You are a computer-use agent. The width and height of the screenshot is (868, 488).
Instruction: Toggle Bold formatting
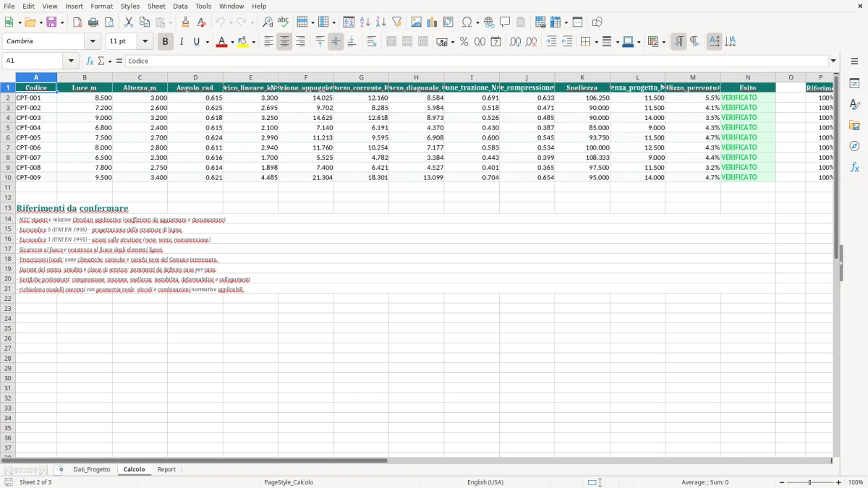(x=165, y=42)
